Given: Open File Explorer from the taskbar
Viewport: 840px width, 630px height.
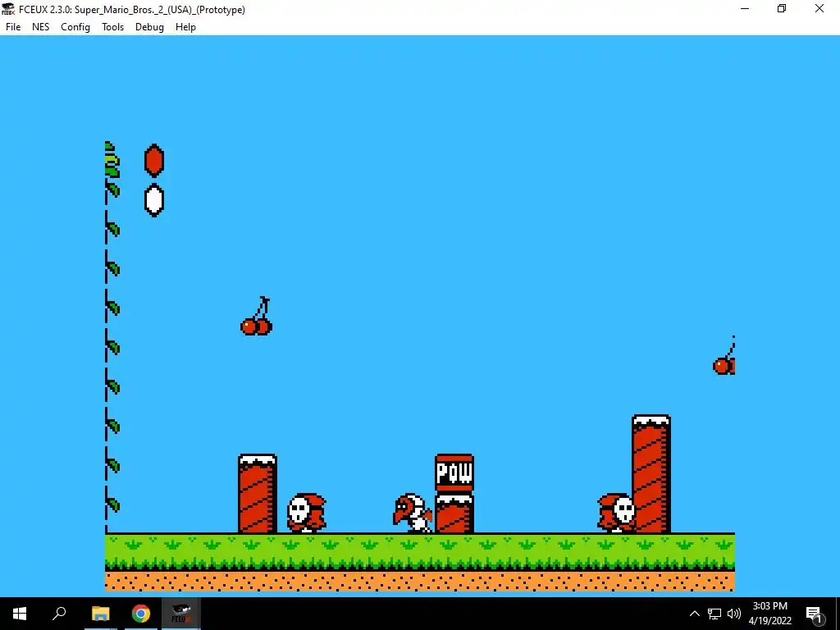Looking at the screenshot, I should pyautogui.click(x=100, y=614).
